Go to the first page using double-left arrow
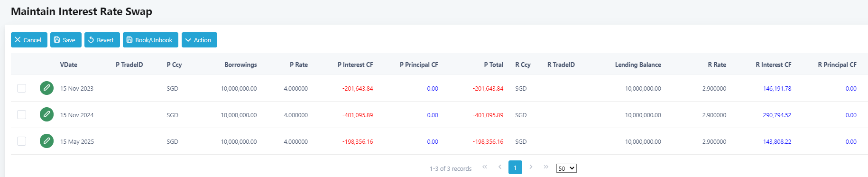 click(x=485, y=167)
